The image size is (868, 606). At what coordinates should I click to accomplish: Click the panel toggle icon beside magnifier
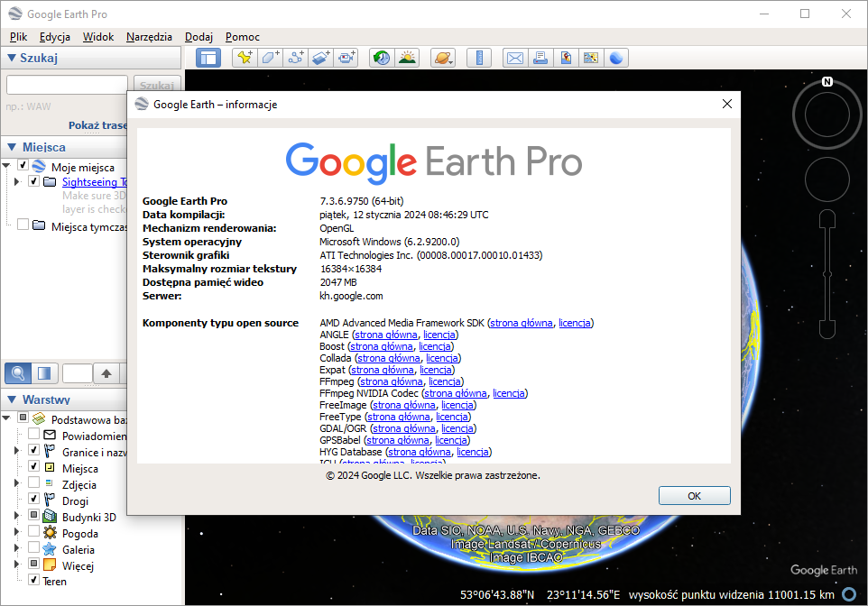click(x=44, y=373)
